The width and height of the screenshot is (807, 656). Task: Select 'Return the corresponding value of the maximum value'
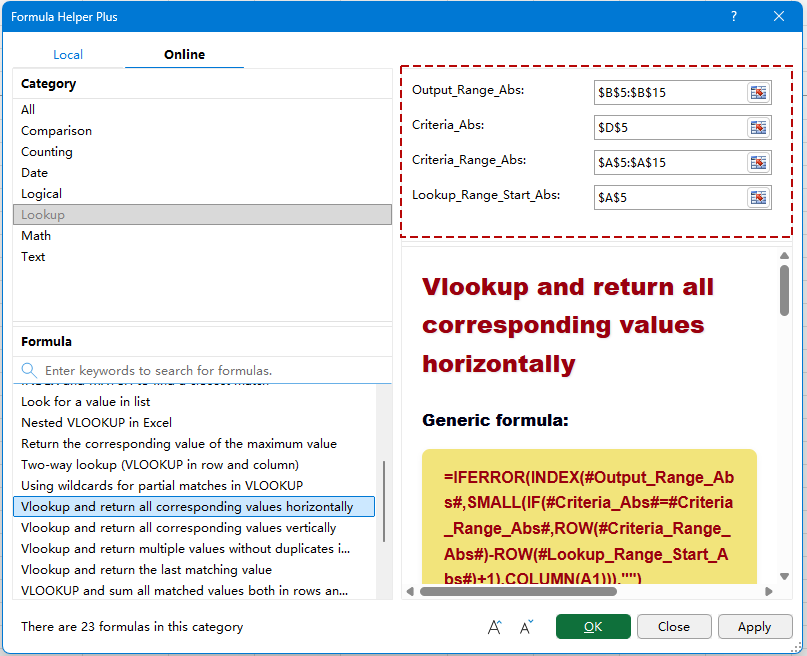point(194,444)
